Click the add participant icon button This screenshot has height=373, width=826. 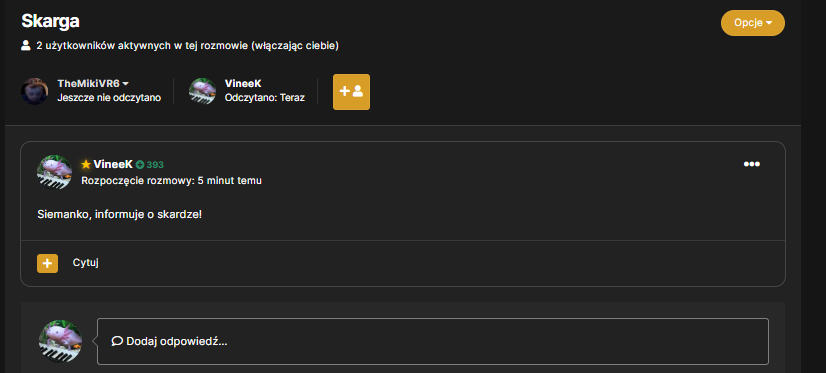(351, 92)
